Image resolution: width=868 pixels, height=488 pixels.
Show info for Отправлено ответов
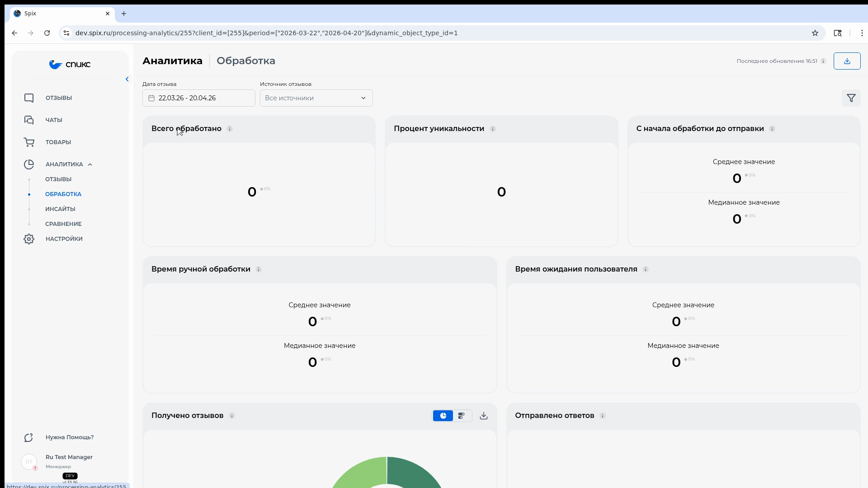click(x=603, y=416)
